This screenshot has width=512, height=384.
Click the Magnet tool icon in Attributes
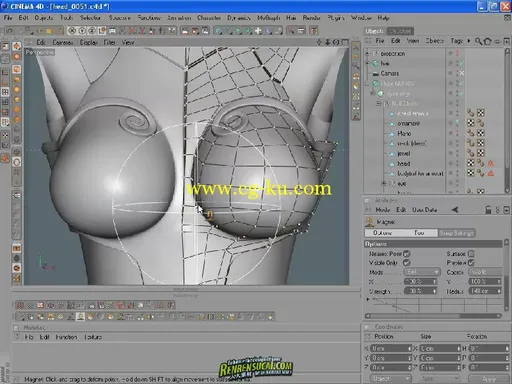(x=369, y=222)
